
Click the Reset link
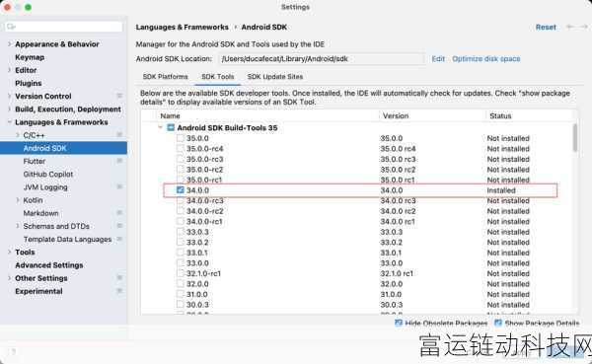pyautogui.click(x=546, y=28)
